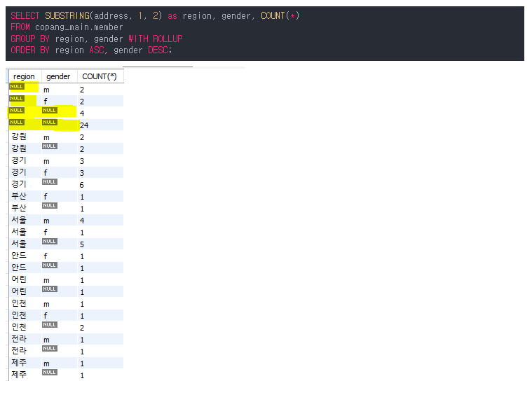This screenshot has height=395, width=532.
Task: Click COUNT(*) in the SELECT line of query
Action: pyautogui.click(x=280, y=16)
